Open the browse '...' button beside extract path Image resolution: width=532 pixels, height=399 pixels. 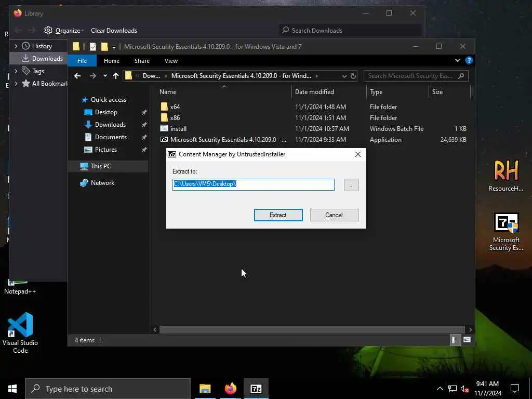tap(352, 185)
